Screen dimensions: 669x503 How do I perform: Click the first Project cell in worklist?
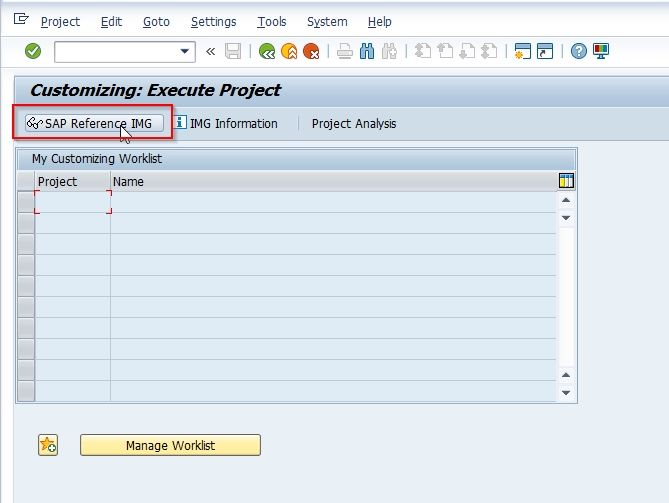tap(73, 202)
